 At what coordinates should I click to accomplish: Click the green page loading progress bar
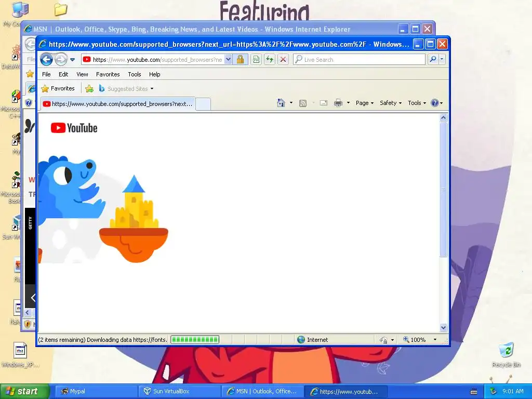195,340
